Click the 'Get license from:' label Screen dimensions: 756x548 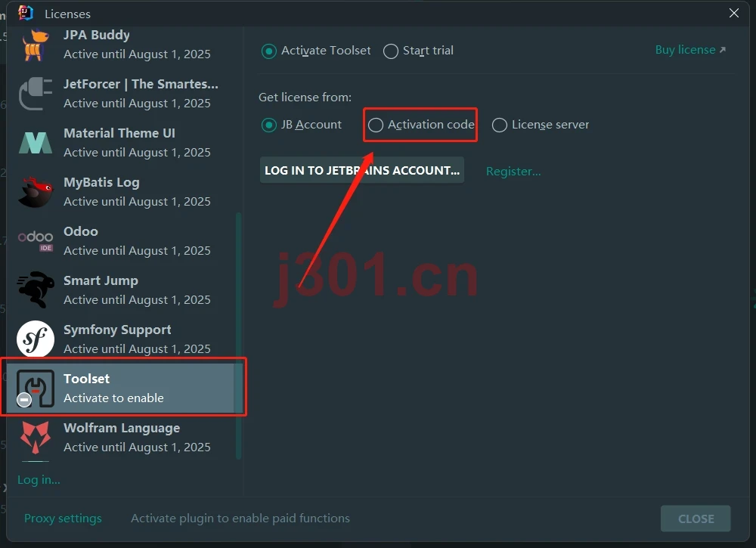click(305, 98)
